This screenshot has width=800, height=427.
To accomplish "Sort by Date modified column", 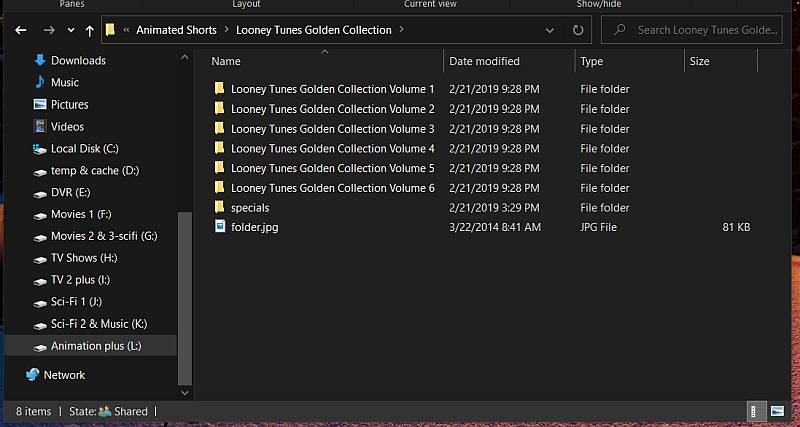I will click(x=484, y=61).
